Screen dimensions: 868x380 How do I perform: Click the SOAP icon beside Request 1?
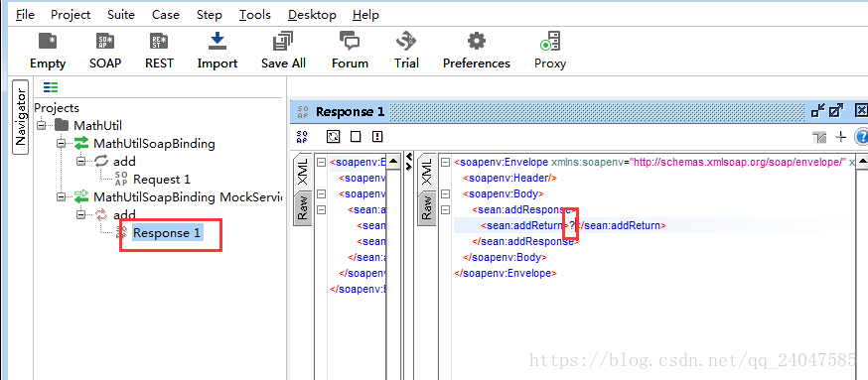(x=121, y=179)
